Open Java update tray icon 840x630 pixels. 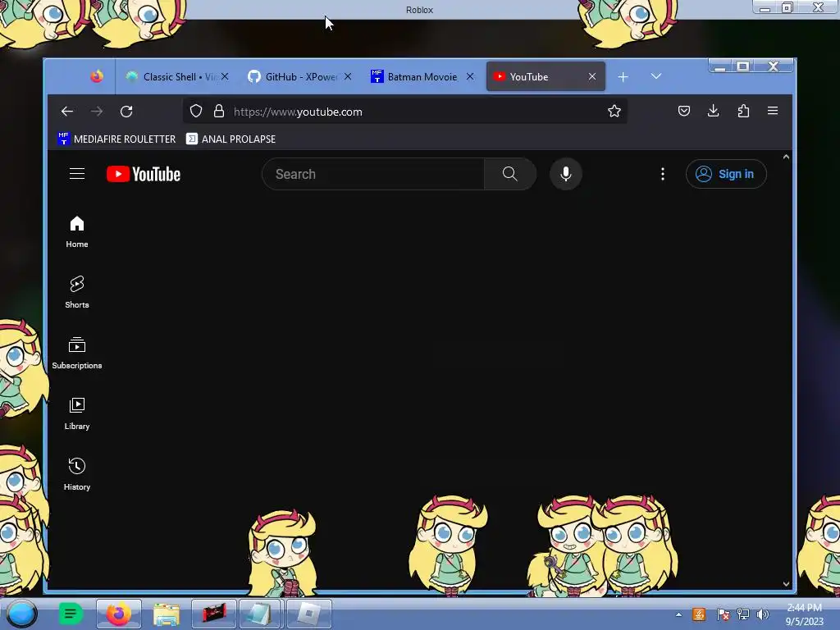699,614
